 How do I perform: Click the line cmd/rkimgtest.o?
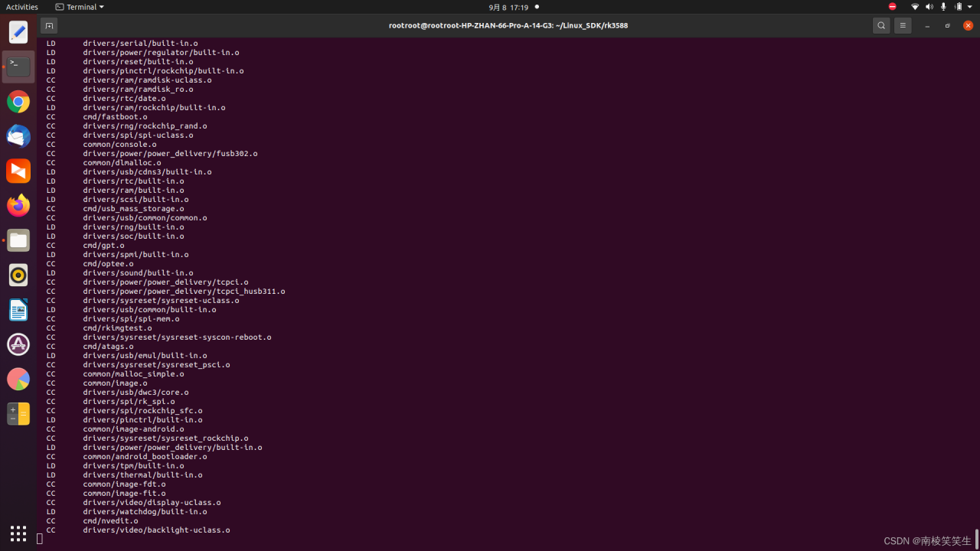[x=118, y=328]
